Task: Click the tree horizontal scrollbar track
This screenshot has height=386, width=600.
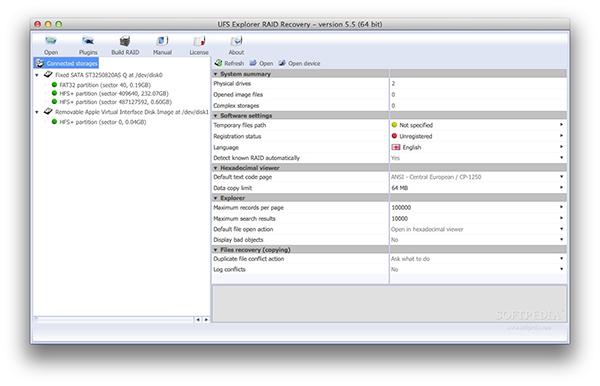Action: point(114,319)
